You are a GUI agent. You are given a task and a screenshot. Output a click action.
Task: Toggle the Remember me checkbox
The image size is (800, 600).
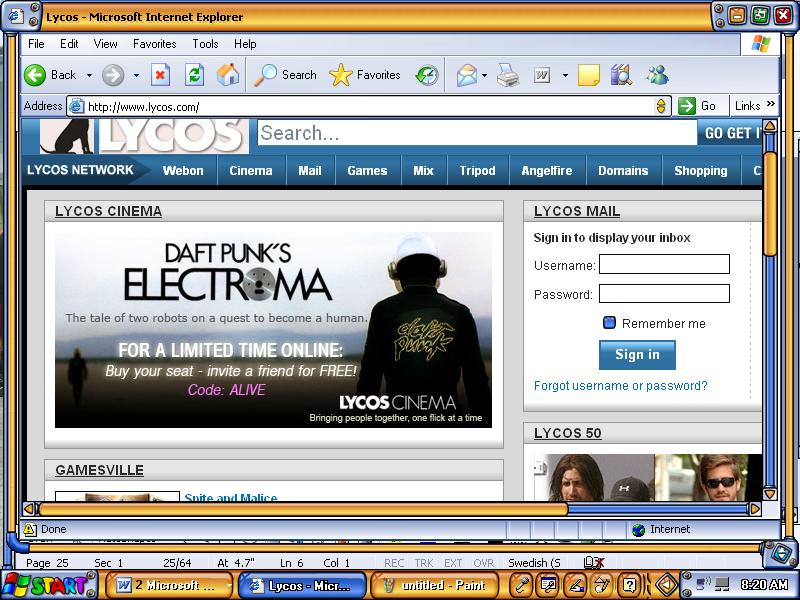tap(609, 323)
